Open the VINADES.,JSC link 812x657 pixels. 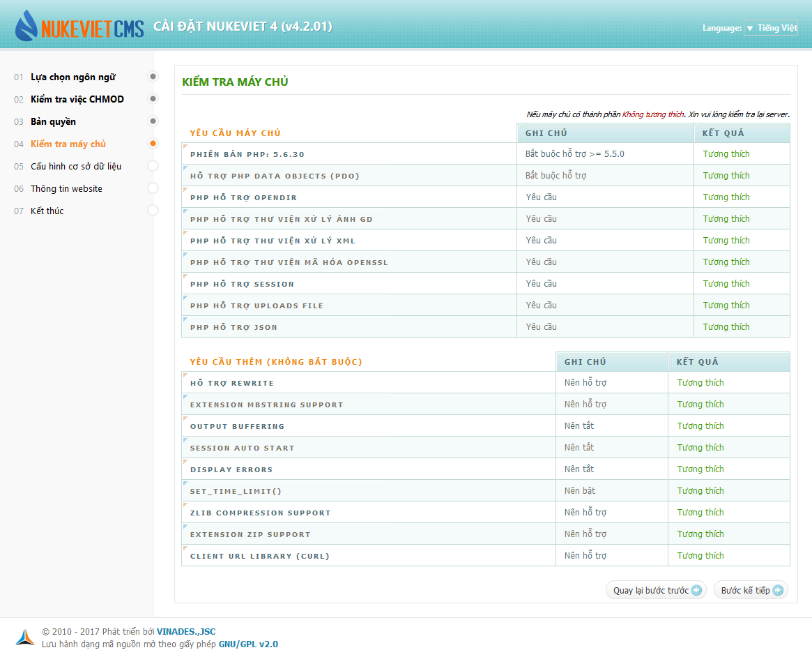point(186,632)
